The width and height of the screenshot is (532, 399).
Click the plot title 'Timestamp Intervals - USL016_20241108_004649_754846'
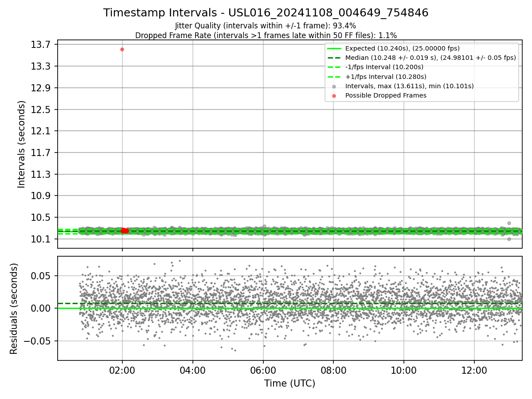266,13
